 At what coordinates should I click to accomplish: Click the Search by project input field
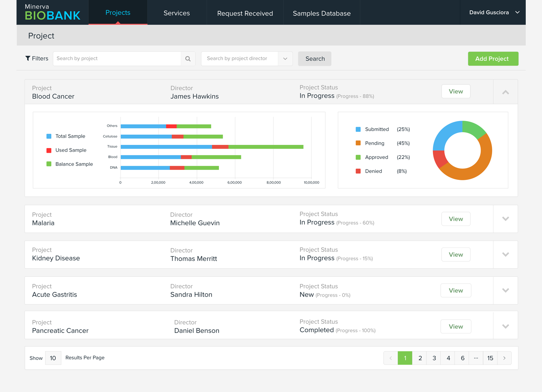[117, 59]
